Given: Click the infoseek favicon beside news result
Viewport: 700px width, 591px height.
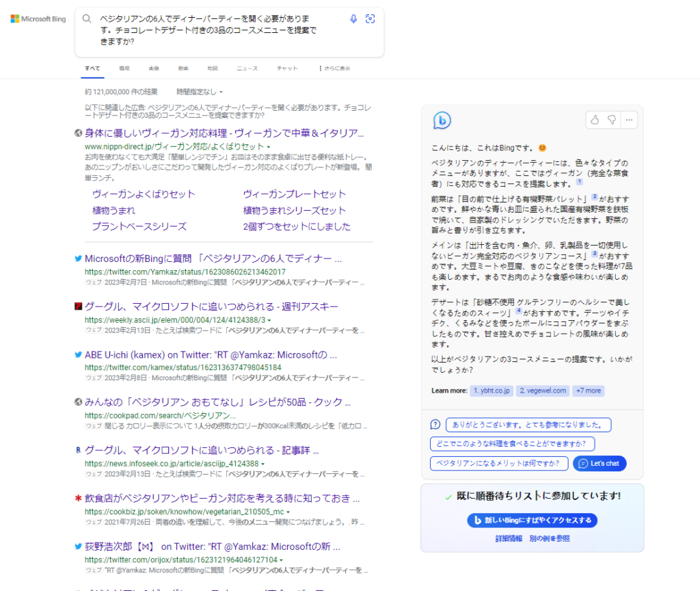Looking at the screenshot, I should point(78,450).
